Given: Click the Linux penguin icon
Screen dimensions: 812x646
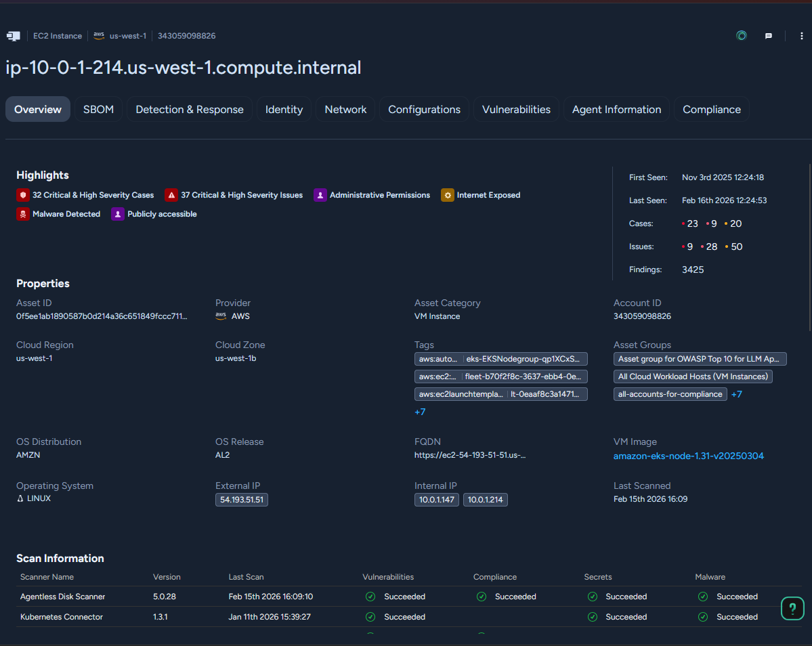Looking at the screenshot, I should 20,498.
